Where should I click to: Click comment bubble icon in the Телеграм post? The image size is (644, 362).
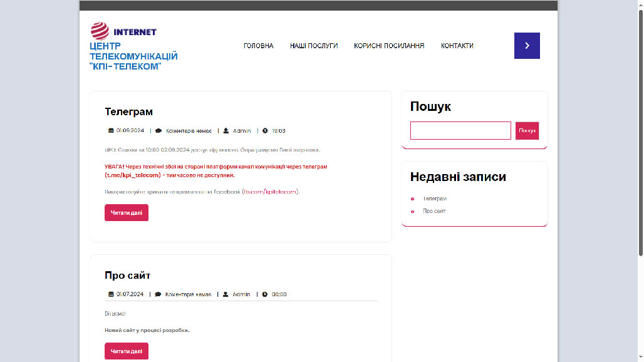(x=158, y=131)
